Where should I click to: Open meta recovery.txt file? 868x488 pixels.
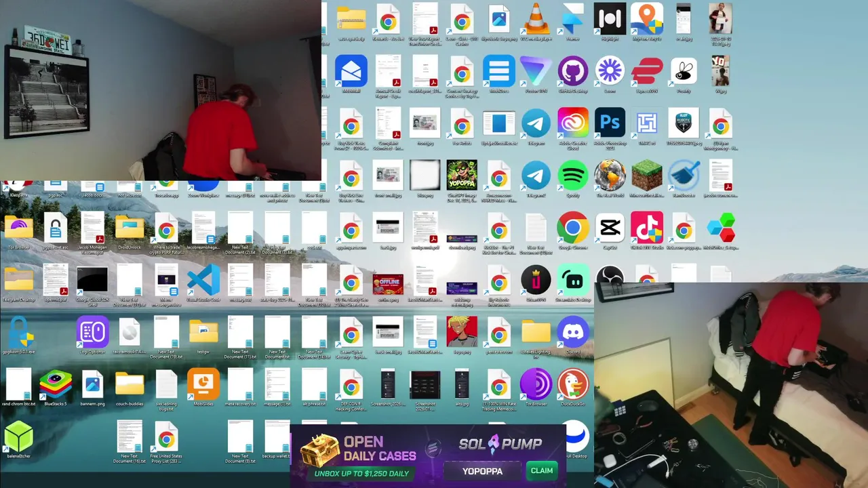point(240,385)
